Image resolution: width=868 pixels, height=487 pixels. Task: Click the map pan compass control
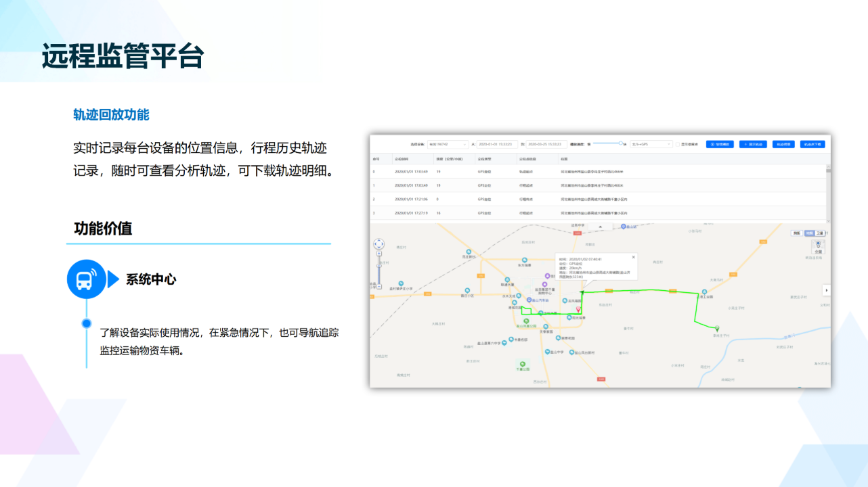(379, 244)
